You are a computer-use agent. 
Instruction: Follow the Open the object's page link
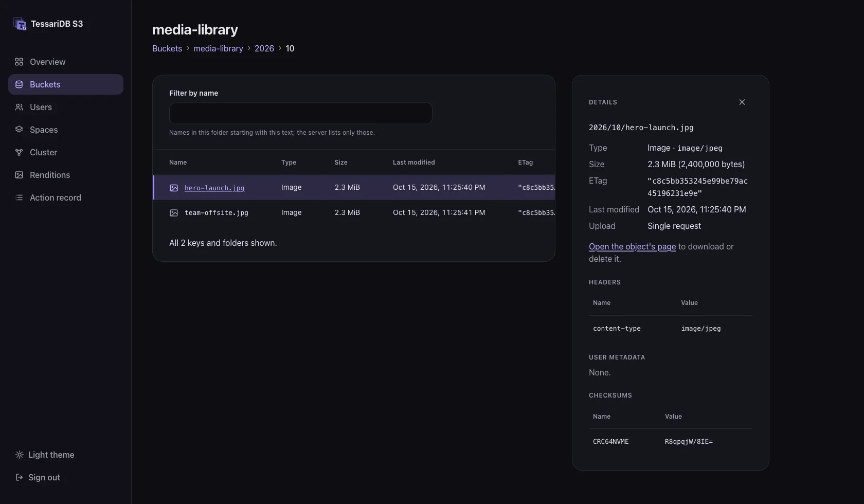coord(632,246)
